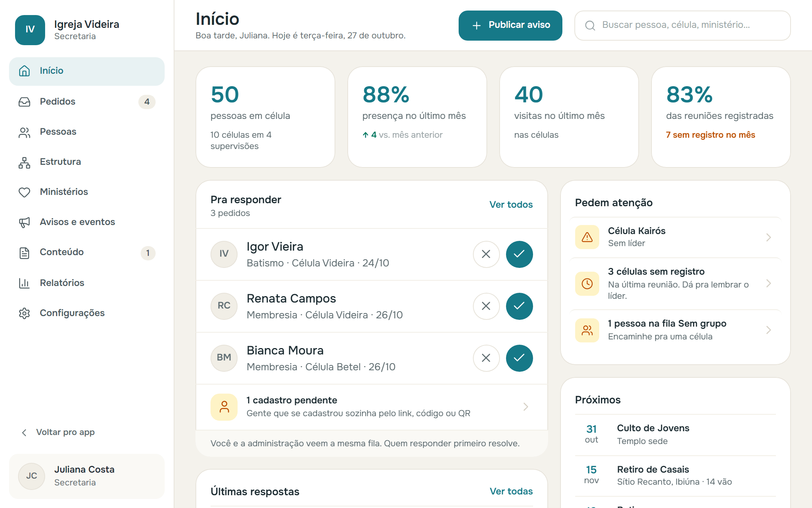Open the pessoa na fila Sem grupo chevron

coord(768,330)
